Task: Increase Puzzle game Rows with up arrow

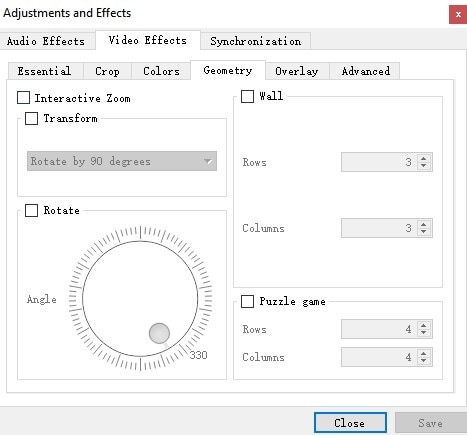Action: (423, 326)
